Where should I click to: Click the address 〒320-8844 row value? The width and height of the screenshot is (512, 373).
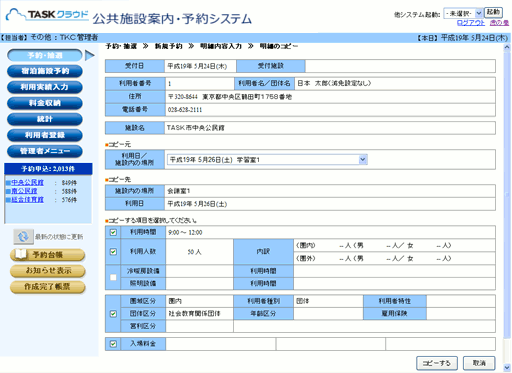[x=230, y=97]
